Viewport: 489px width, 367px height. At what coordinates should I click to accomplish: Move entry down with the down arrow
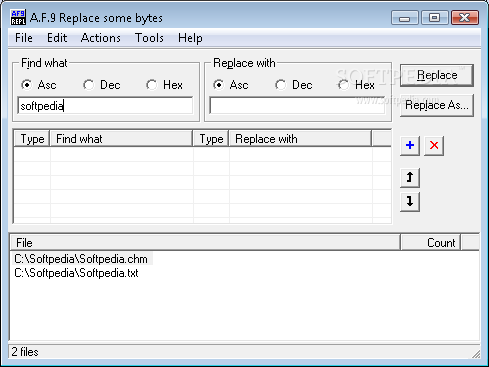coord(410,202)
